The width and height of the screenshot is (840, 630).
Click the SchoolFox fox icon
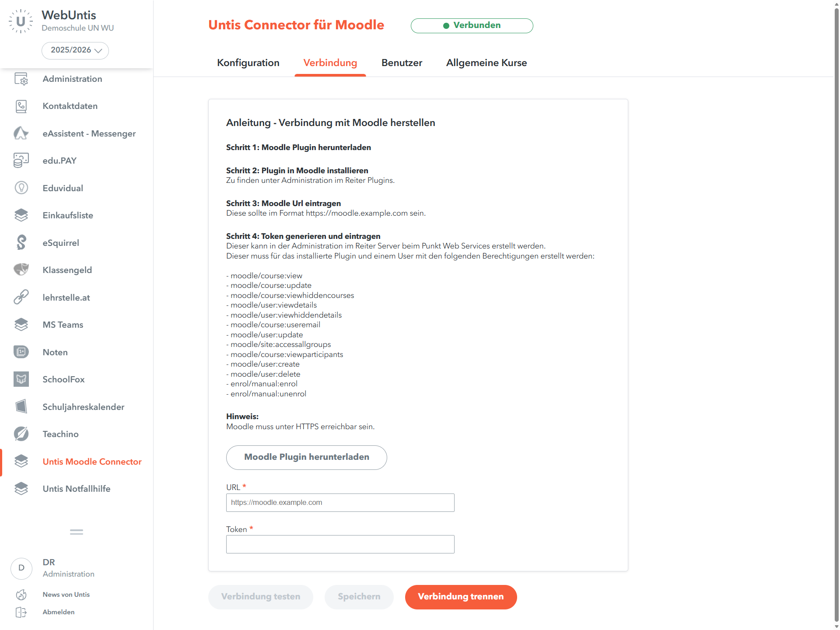pyautogui.click(x=21, y=379)
